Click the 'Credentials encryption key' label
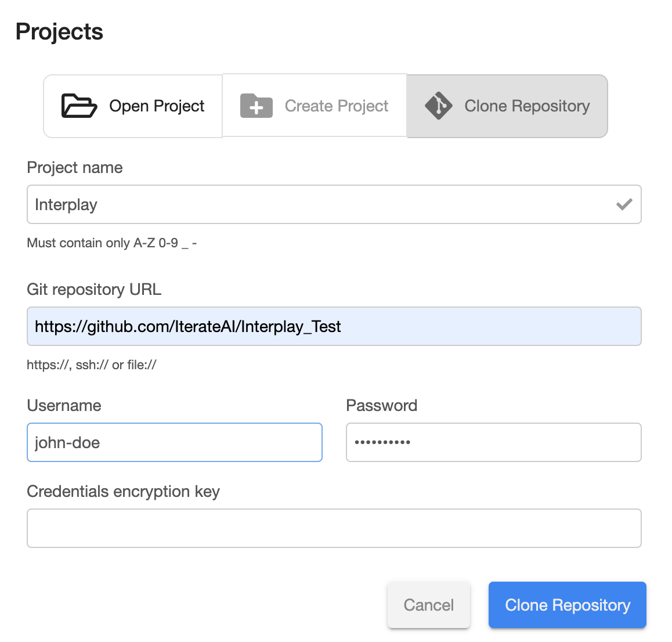 coord(123,492)
